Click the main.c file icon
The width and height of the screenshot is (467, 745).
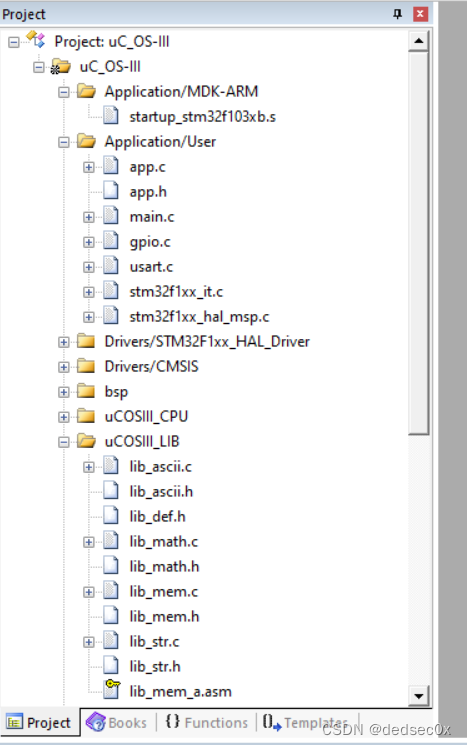[111, 216]
